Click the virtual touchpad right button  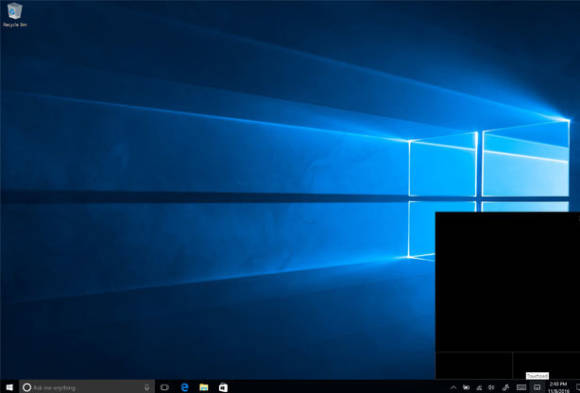[546, 365]
